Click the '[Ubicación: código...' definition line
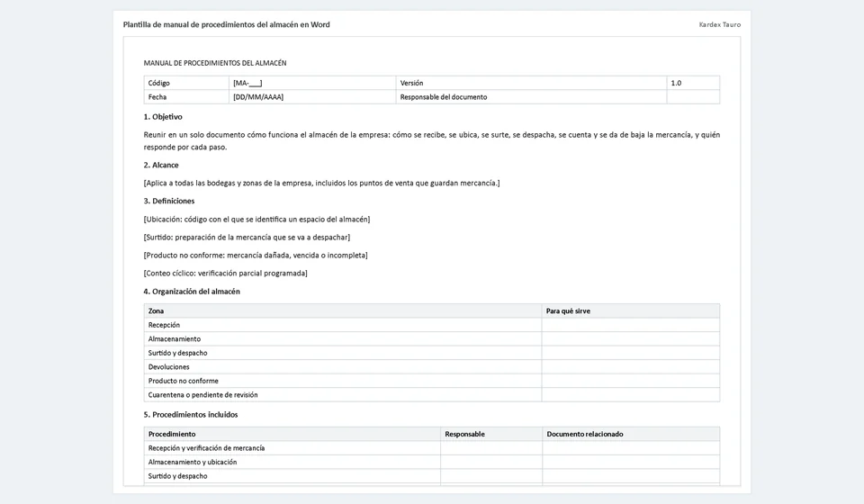 click(x=256, y=220)
